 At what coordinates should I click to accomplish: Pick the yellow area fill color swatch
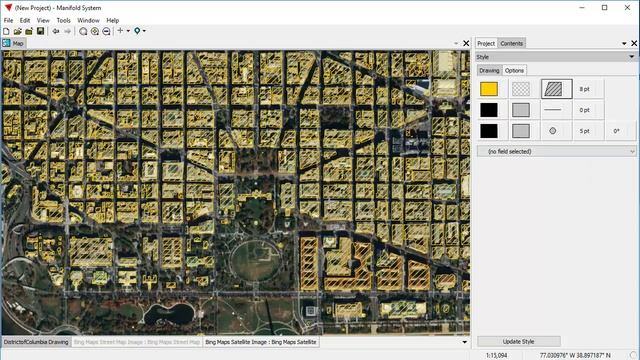[x=489, y=89]
